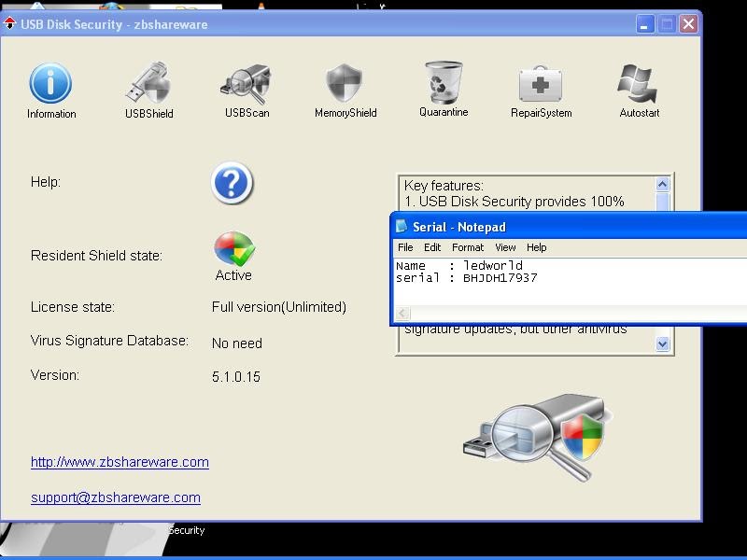
Task: Click the 'No need' database value
Action: tap(237, 343)
